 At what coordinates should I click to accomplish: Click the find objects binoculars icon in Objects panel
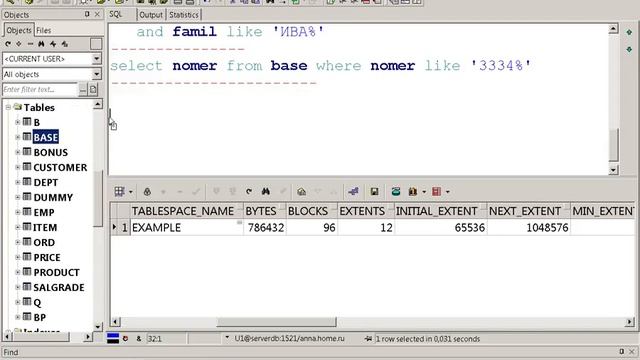pyautogui.click(x=41, y=44)
